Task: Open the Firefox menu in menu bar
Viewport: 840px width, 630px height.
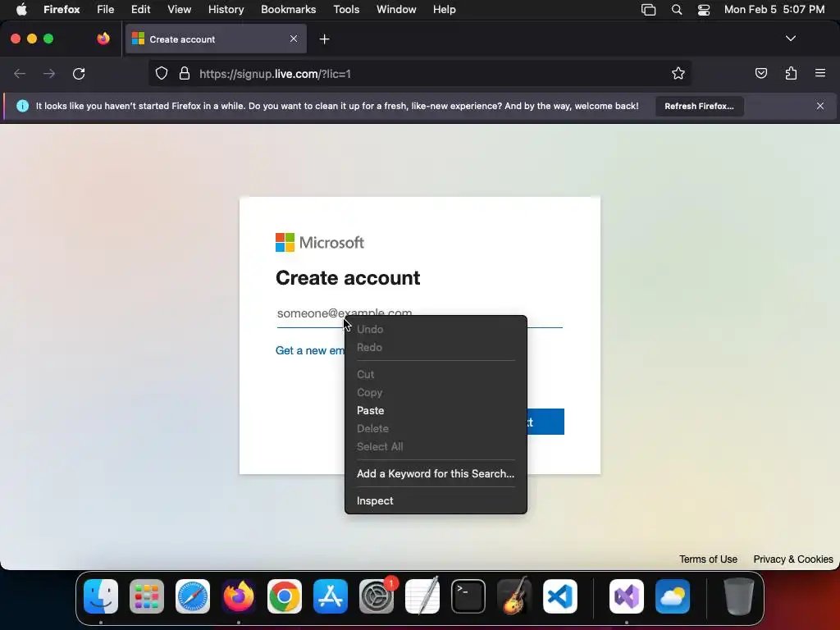Action: (62, 10)
